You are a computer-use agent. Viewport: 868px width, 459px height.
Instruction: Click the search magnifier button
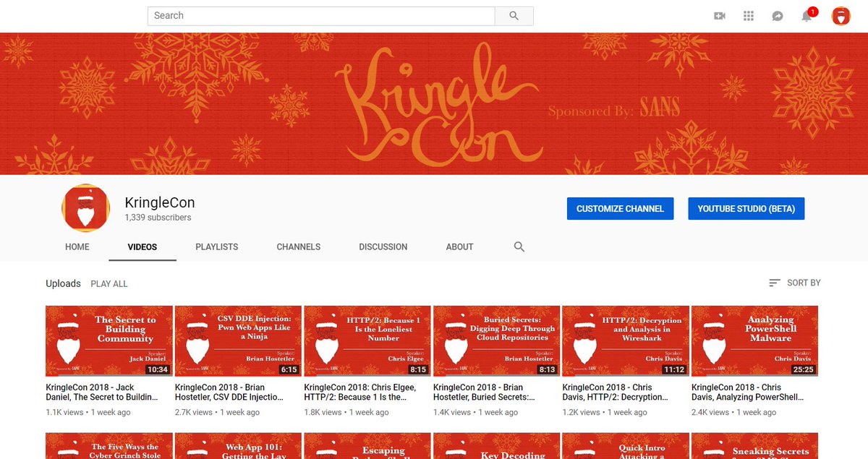tap(514, 15)
